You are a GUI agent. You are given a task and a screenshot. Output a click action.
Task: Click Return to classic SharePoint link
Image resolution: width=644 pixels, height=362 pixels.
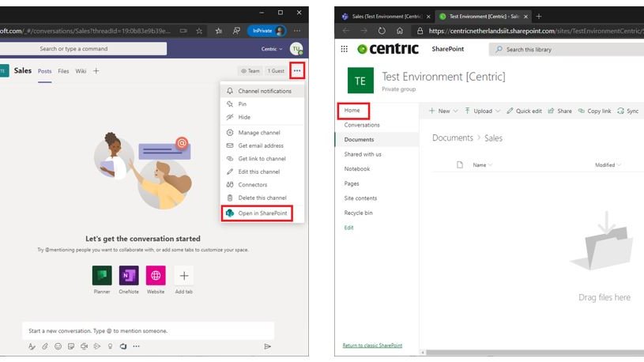pyautogui.click(x=372, y=345)
